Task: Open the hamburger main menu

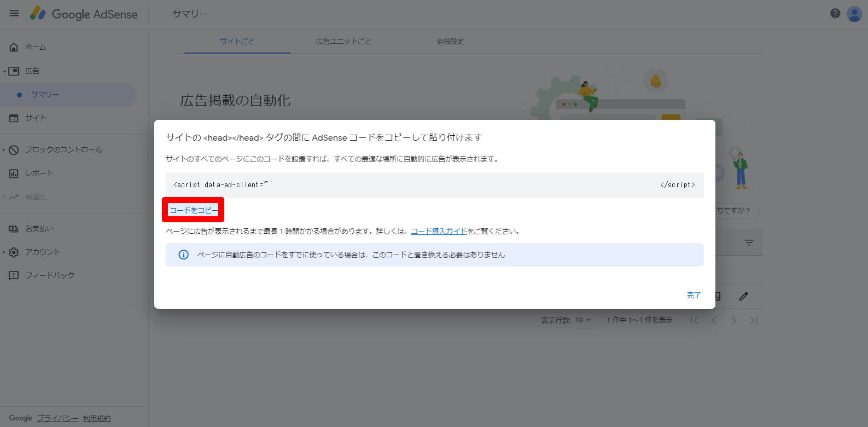Action: [15, 14]
